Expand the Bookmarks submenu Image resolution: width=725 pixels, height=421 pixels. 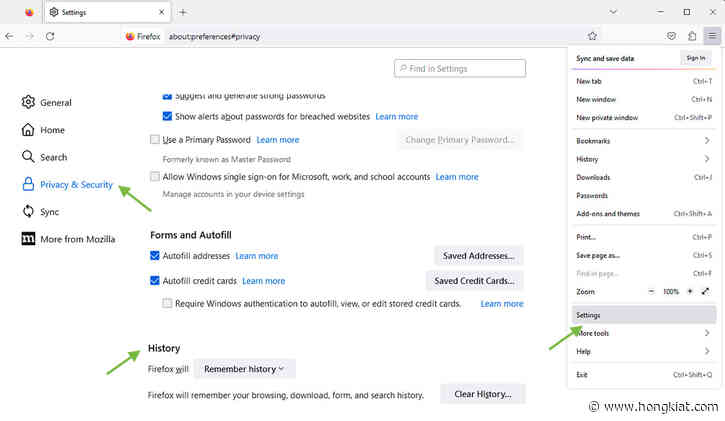tap(644, 140)
